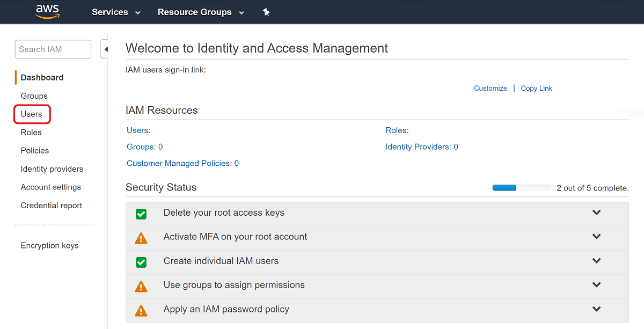Click the 2 out of 5 complete text

point(592,188)
